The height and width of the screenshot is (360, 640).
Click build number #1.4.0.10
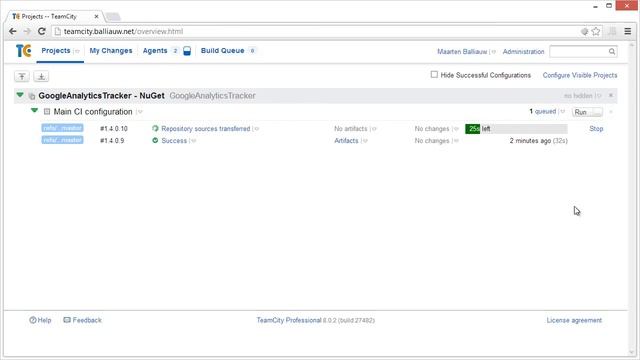113,129
